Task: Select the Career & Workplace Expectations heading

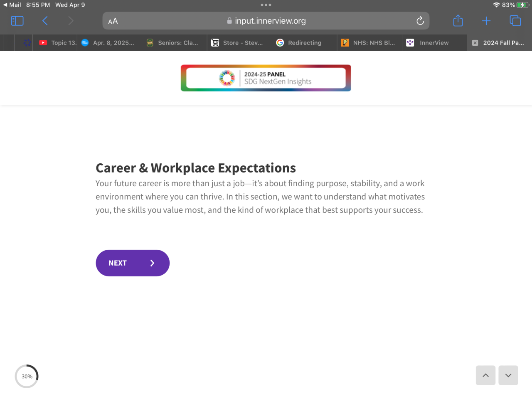Action: pos(196,168)
